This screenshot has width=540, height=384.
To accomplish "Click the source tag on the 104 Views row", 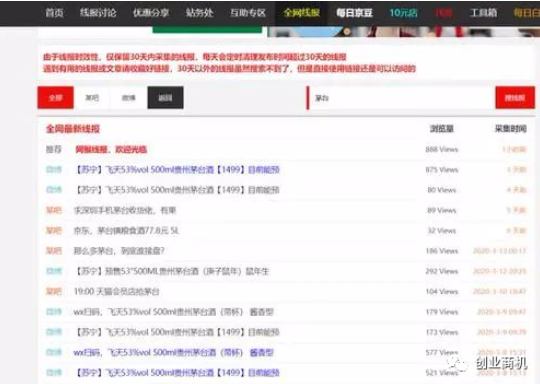I will click(x=54, y=292).
